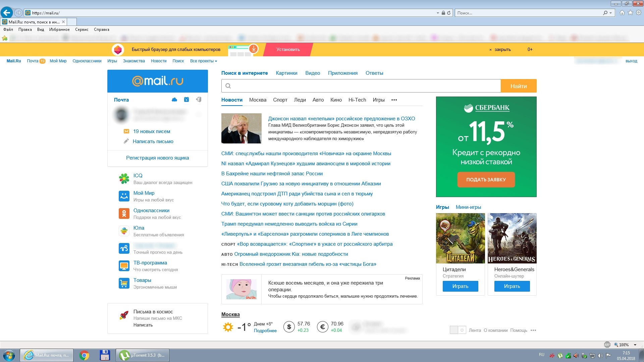Click the logout door icon in Почта panel

tap(199, 100)
